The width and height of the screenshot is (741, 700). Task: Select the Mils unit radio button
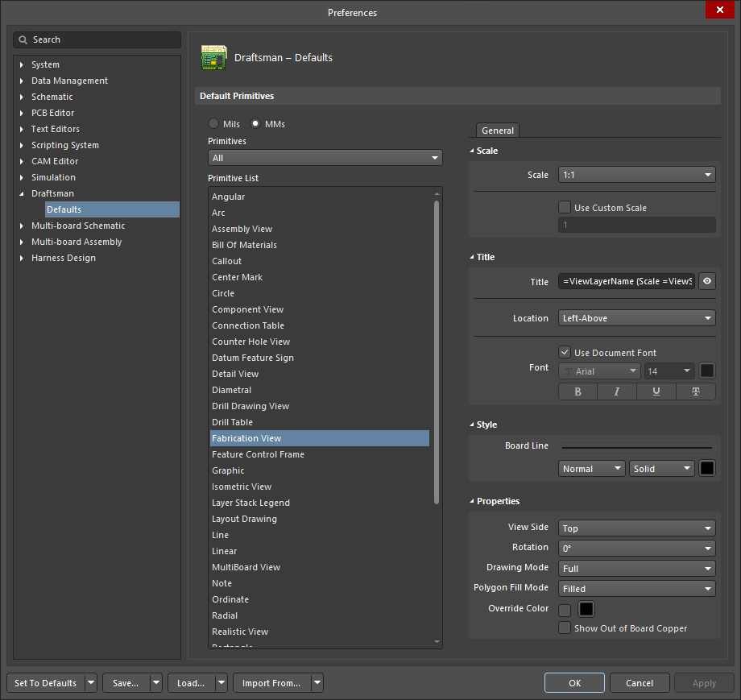213,123
